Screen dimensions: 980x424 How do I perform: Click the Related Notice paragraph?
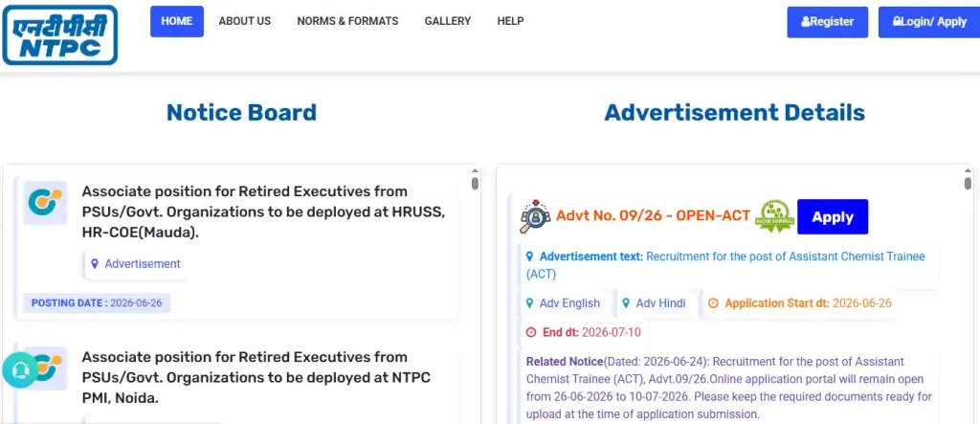point(728,388)
